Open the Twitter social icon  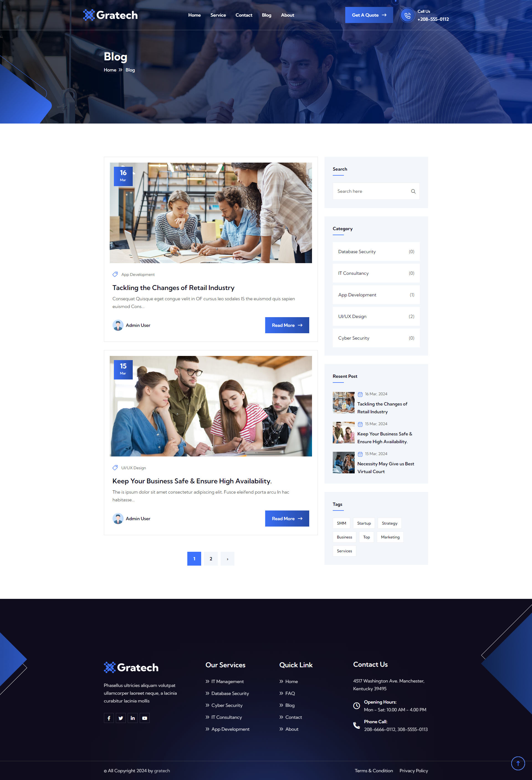tap(121, 718)
